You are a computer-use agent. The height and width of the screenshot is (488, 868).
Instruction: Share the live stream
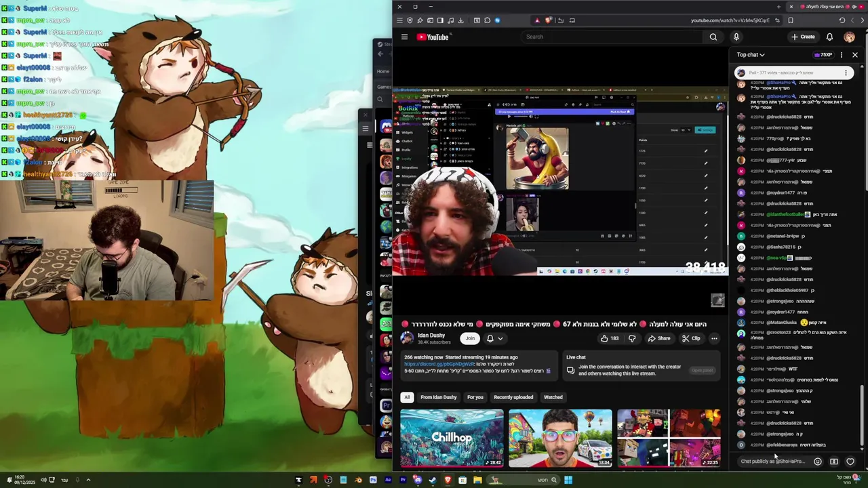tap(658, 338)
